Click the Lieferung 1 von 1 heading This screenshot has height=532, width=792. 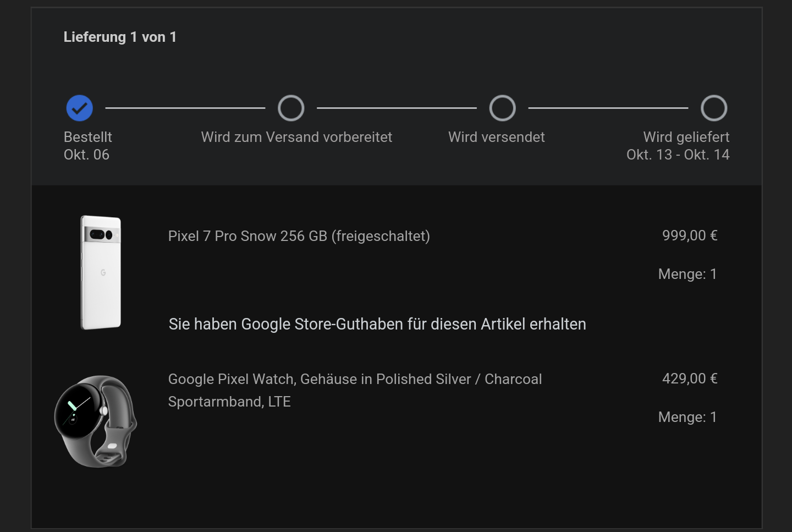[x=120, y=37]
